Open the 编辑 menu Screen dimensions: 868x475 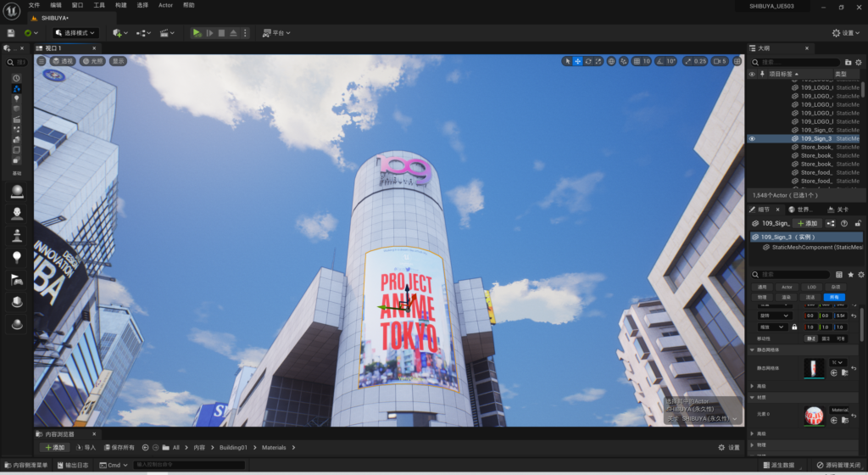click(x=56, y=5)
